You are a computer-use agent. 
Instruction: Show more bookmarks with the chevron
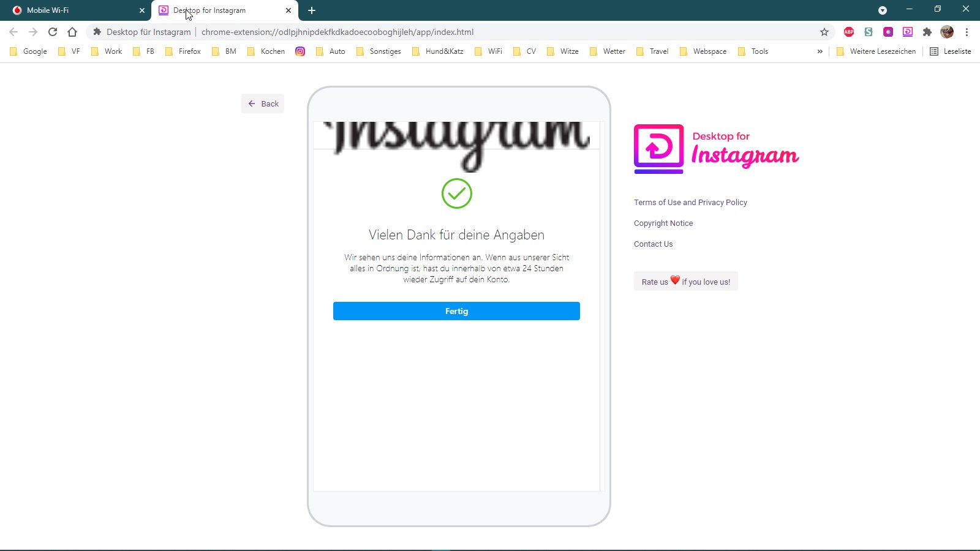[x=820, y=51]
